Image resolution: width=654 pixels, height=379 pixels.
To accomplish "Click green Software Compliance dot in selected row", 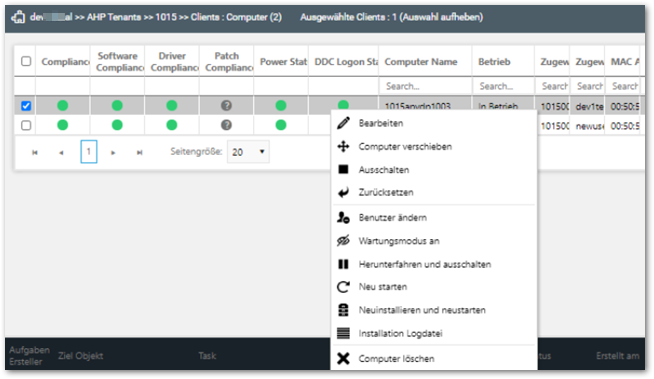I will coord(117,105).
